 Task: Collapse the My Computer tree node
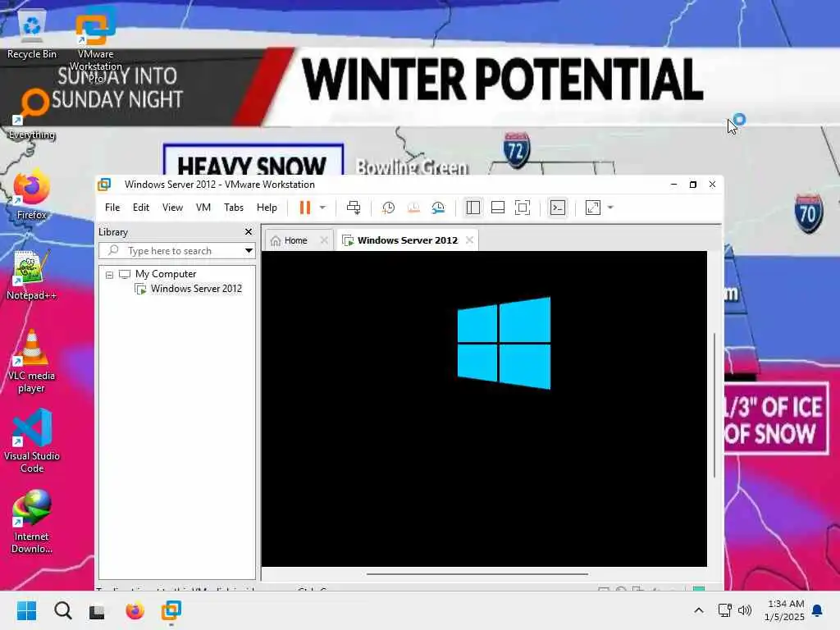click(x=109, y=274)
